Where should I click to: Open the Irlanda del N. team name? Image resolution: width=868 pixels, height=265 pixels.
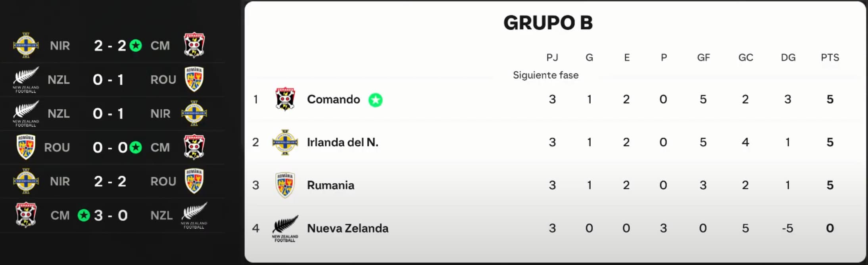[x=342, y=142]
